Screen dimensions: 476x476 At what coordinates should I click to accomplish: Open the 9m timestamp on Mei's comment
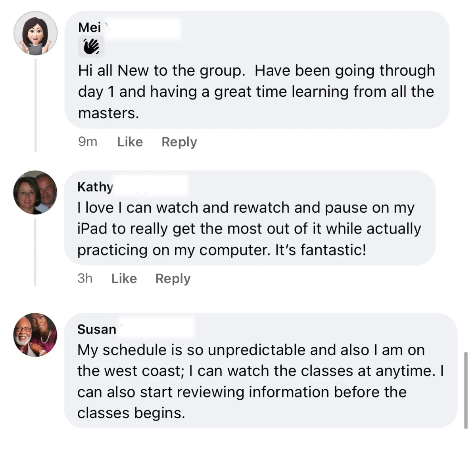pos(88,142)
